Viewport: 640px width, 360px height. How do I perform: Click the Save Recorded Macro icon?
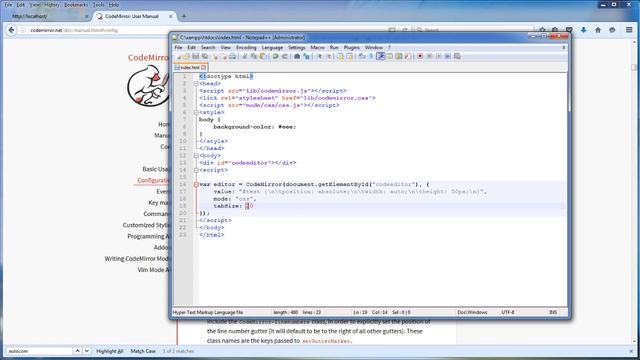pyautogui.click(x=457, y=56)
